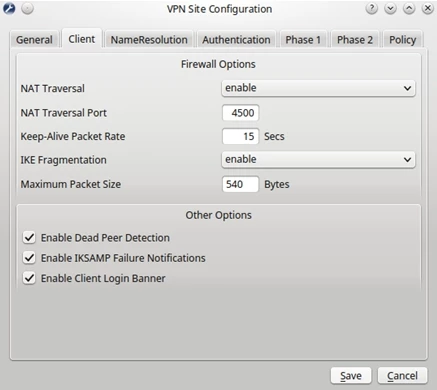Expand the IKE Fragmentation dropdown
Screen dimensions: 437x390
point(318,160)
